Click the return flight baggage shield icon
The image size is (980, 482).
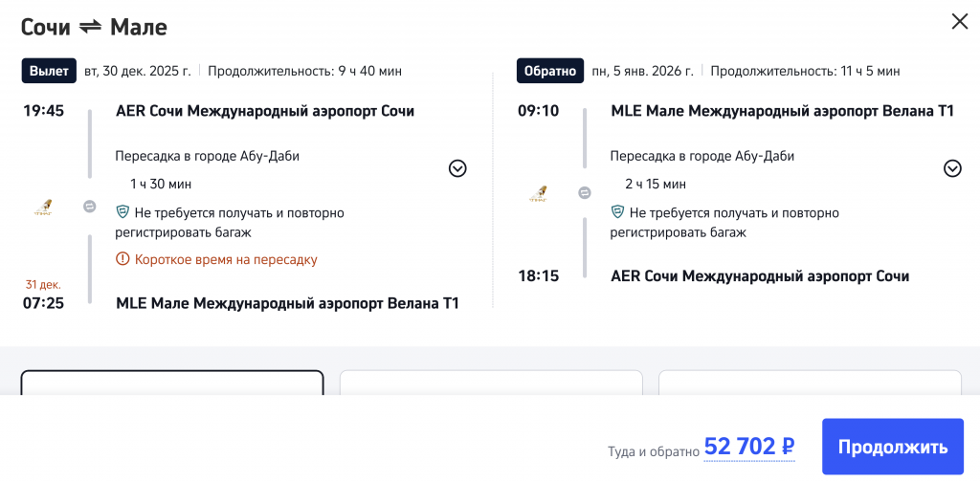point(617,212)
